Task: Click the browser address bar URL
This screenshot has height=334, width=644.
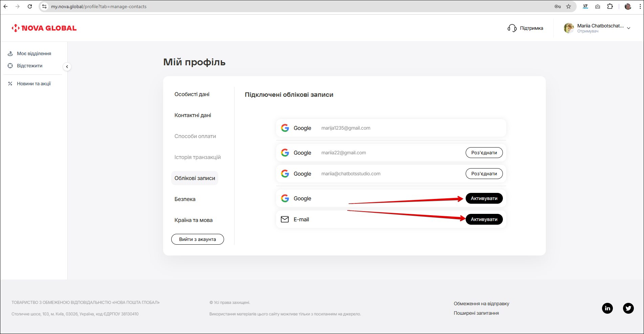Action: pos(99,6)
